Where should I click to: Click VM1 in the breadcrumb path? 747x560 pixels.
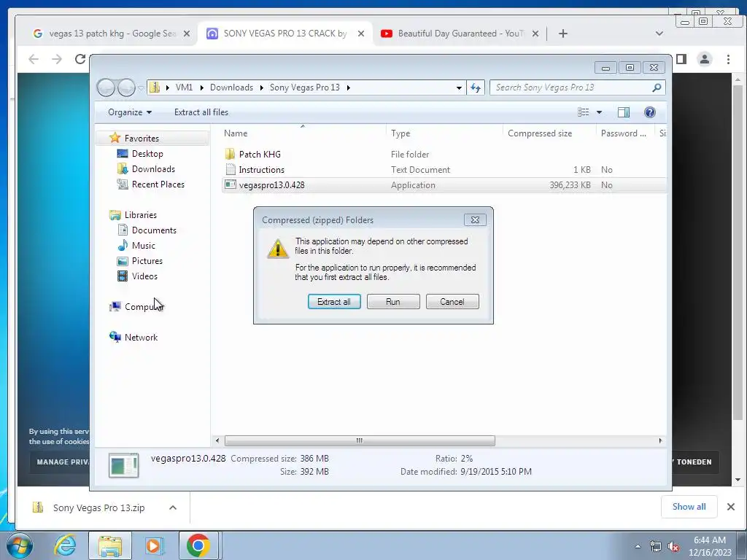tap(184, 87)
